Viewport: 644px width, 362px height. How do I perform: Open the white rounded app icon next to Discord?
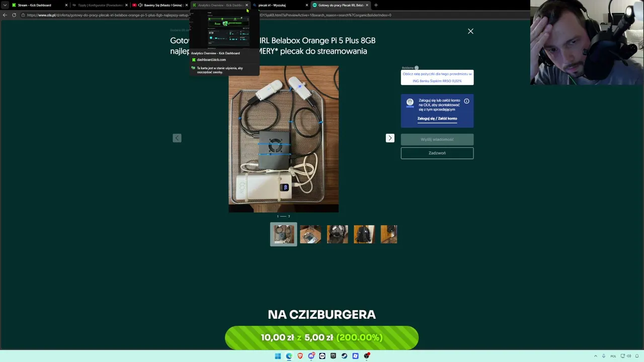[322, 356]
